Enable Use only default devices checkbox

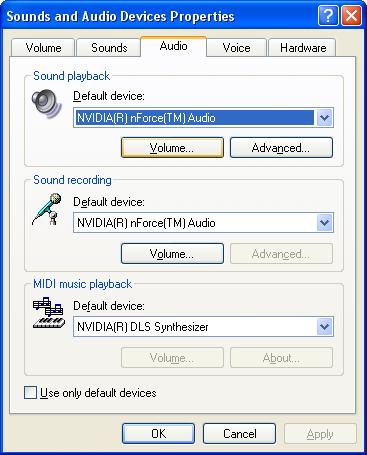point(30,392)
